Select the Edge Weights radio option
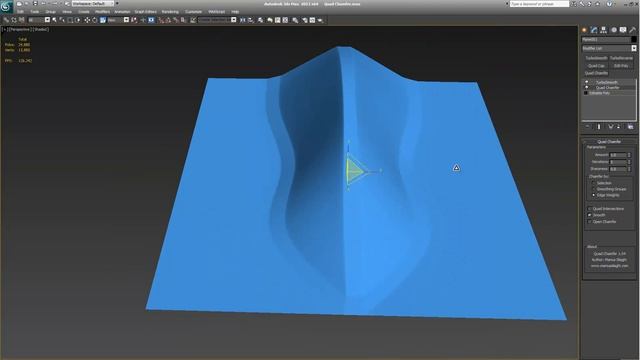640x360 pixels. (594, 195)
